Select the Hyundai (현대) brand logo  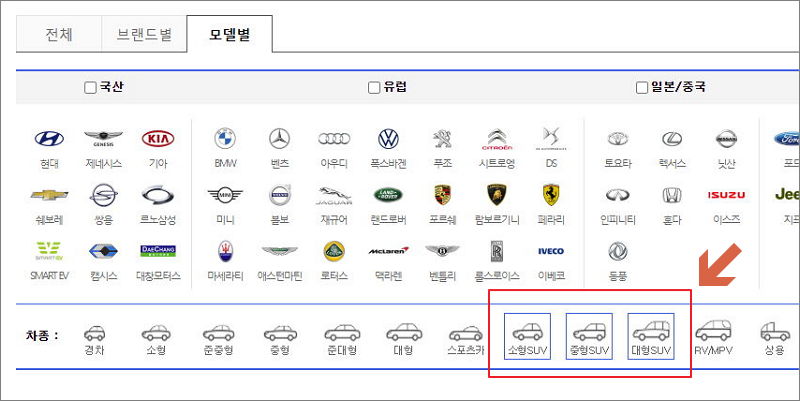pyautogui.click(x=49, y=139)
